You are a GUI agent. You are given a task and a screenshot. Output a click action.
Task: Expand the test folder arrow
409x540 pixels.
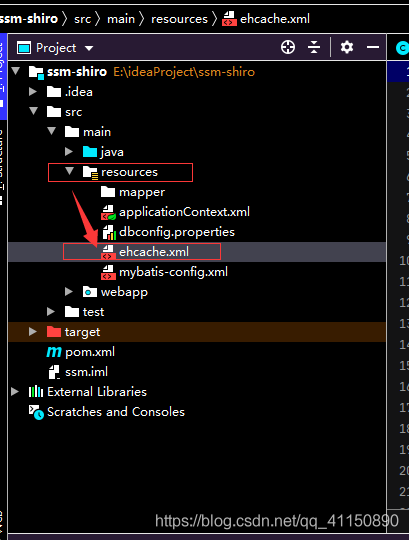click(x=51, y=312)
